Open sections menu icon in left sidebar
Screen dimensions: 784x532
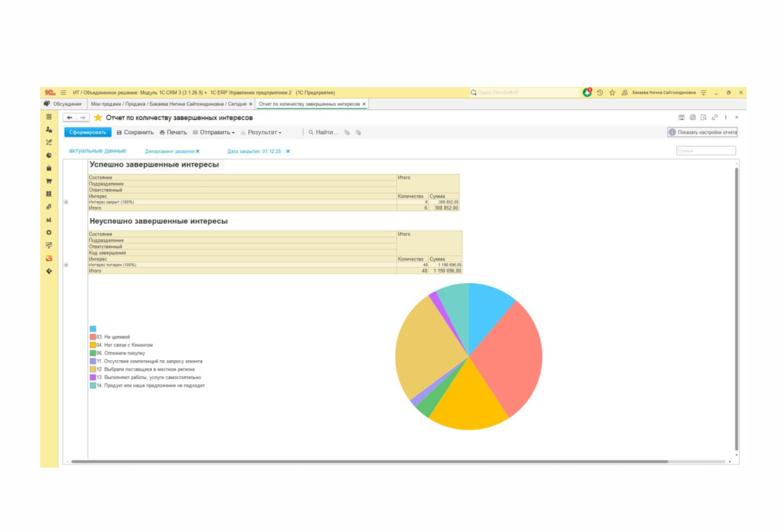click(x=49, y=117)
